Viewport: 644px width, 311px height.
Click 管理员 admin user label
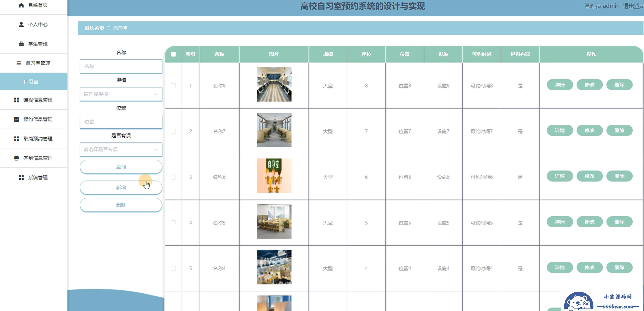click(x=602, y=6)
